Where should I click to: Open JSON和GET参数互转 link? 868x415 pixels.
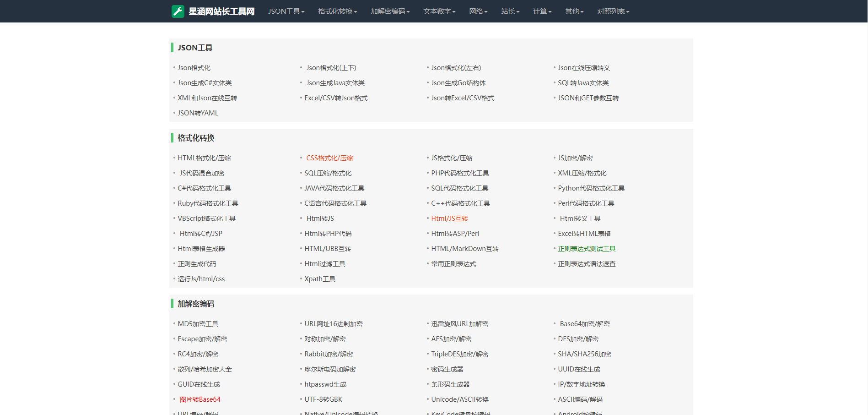coord(588,98)
